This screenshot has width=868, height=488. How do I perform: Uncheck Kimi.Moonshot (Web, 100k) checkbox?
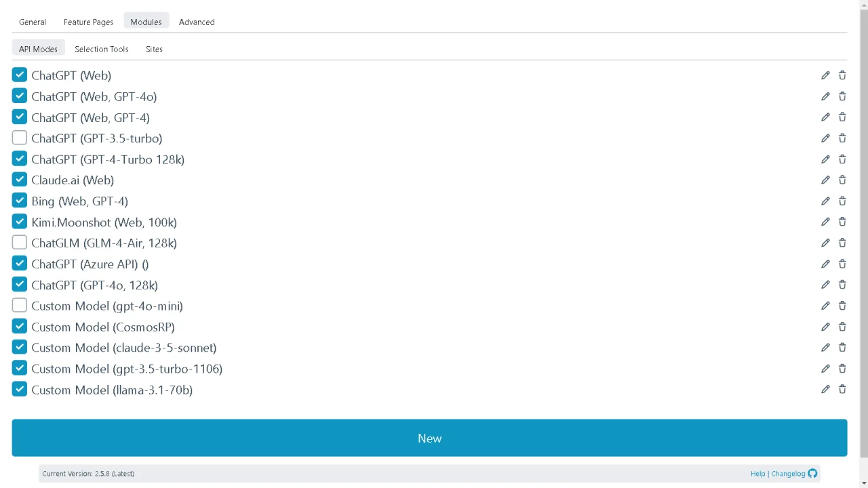point(19,222)
